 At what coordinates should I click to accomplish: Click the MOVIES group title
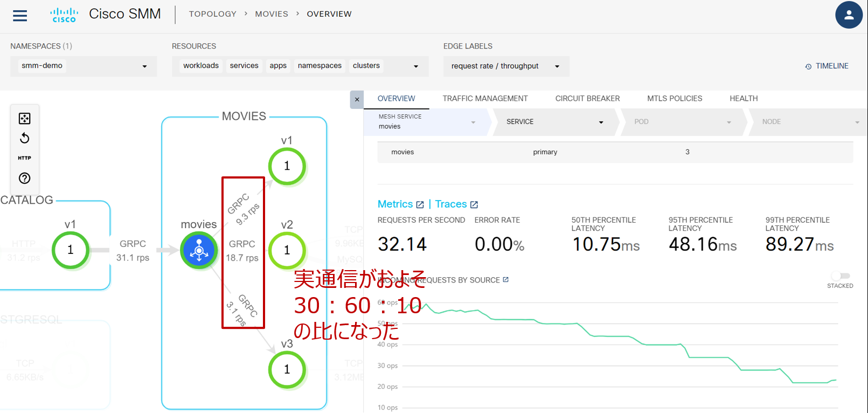click(244, 116)
